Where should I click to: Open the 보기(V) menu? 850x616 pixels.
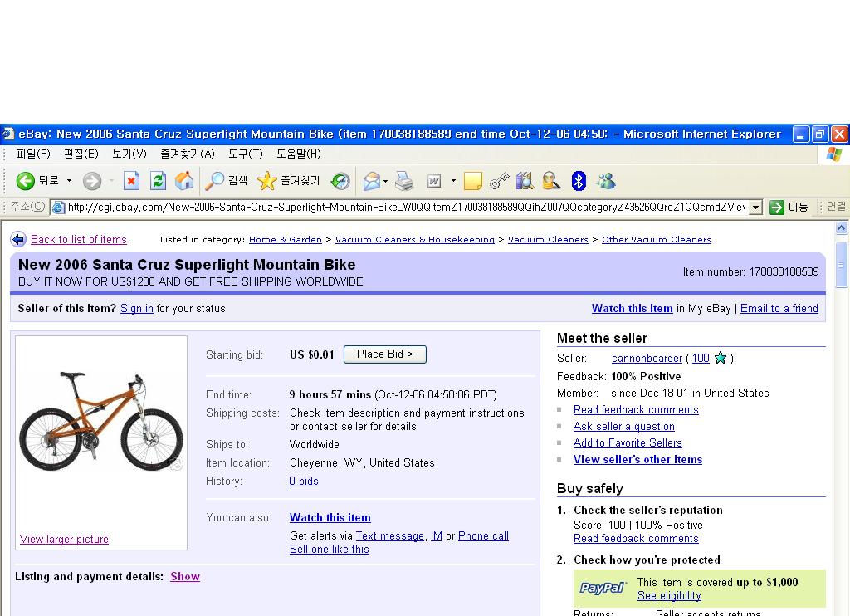point(129,154)
